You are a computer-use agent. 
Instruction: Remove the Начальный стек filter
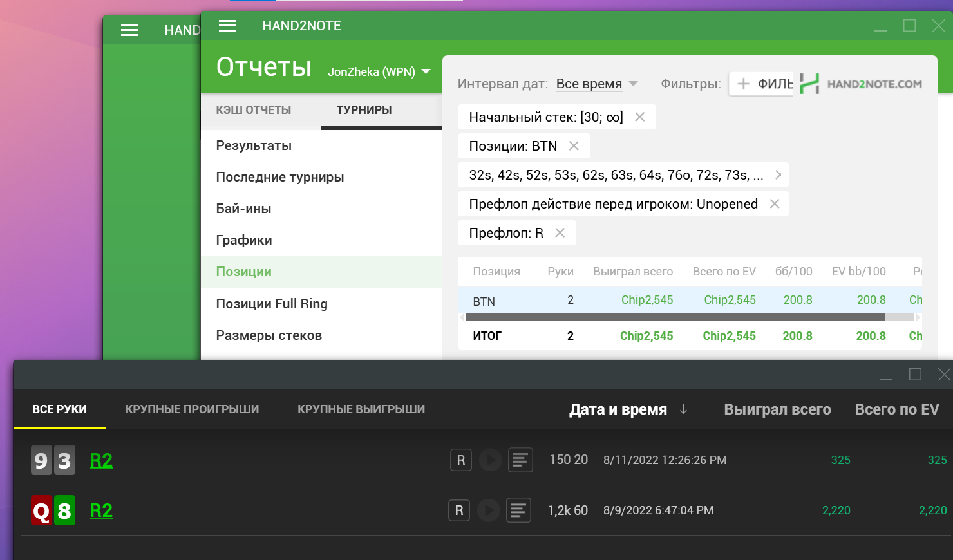pyautogui.click(x=639, y=117)
